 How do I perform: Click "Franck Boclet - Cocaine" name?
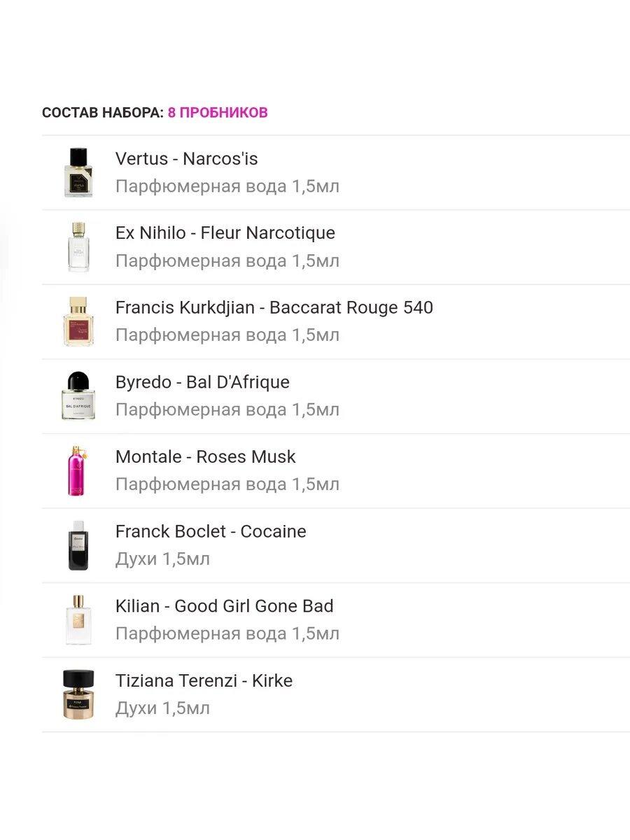tap(211, 531)
